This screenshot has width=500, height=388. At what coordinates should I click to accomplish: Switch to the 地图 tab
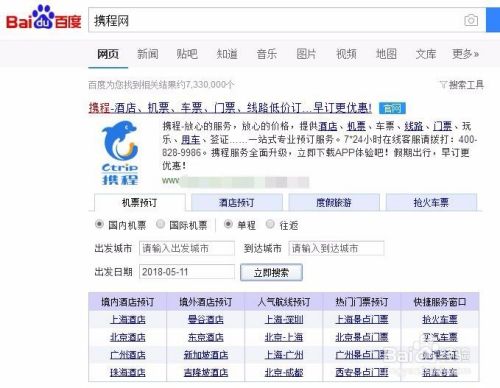click(386, 54)
